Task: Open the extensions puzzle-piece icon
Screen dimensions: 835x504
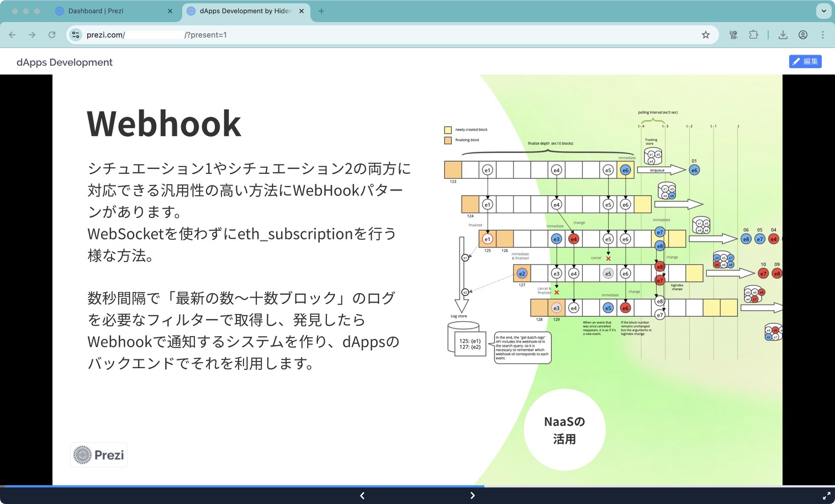Action: tap(753, 34)
